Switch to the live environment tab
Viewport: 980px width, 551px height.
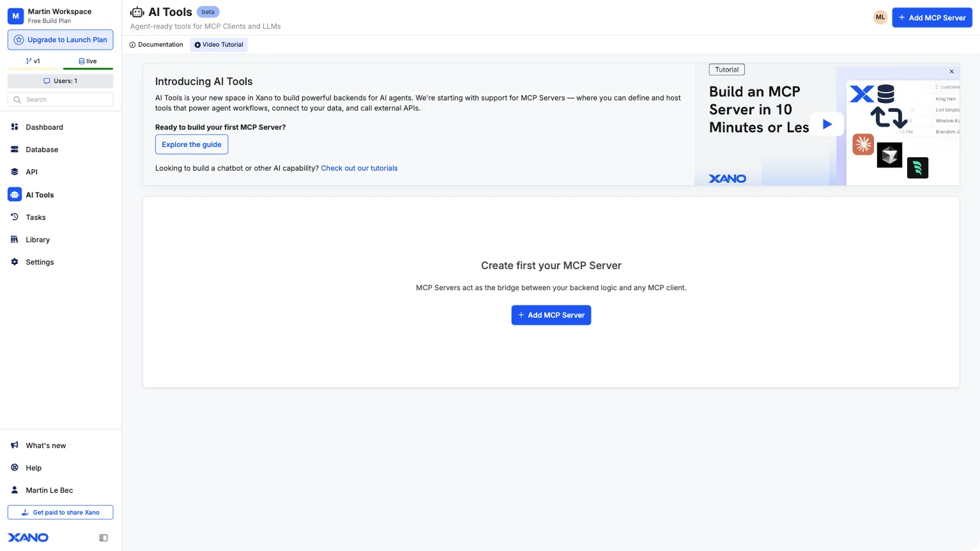pyautogui.click(x=88, y=61)
